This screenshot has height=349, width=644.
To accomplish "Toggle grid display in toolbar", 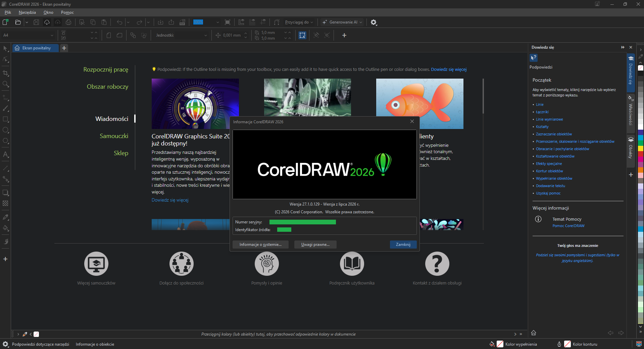I will click(252, 22).
